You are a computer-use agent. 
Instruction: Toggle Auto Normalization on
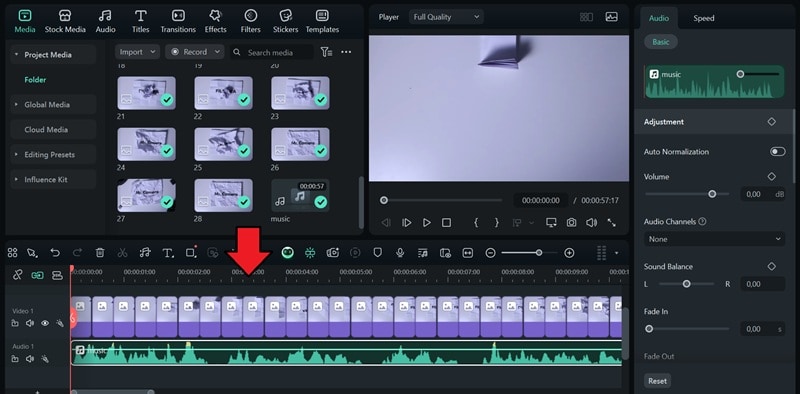pyautogui.click(x=778, y=152)
